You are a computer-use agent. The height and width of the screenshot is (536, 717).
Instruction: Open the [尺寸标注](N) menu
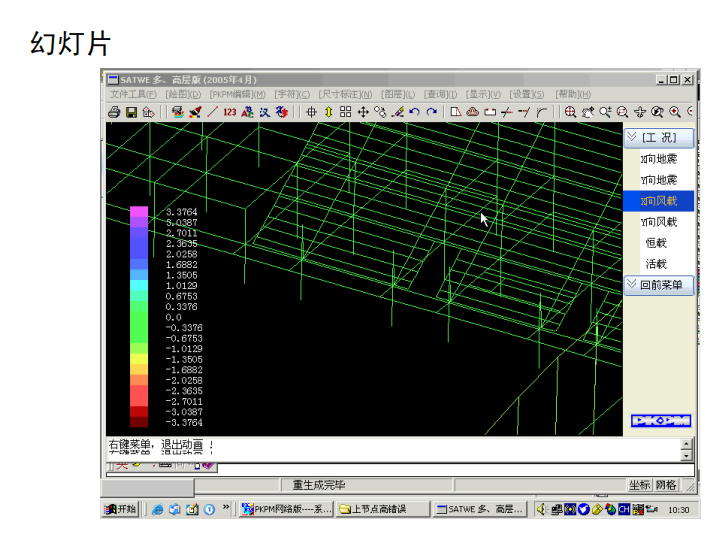point(345,94)
